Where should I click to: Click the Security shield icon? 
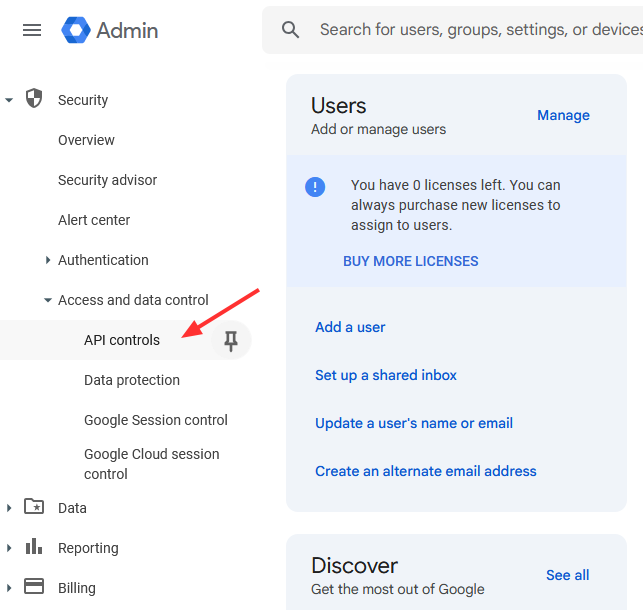tap(34, 99)
